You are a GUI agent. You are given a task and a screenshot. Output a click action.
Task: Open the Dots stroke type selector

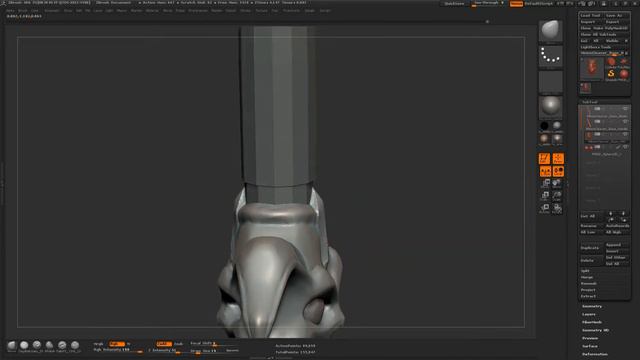coord(551,56)
